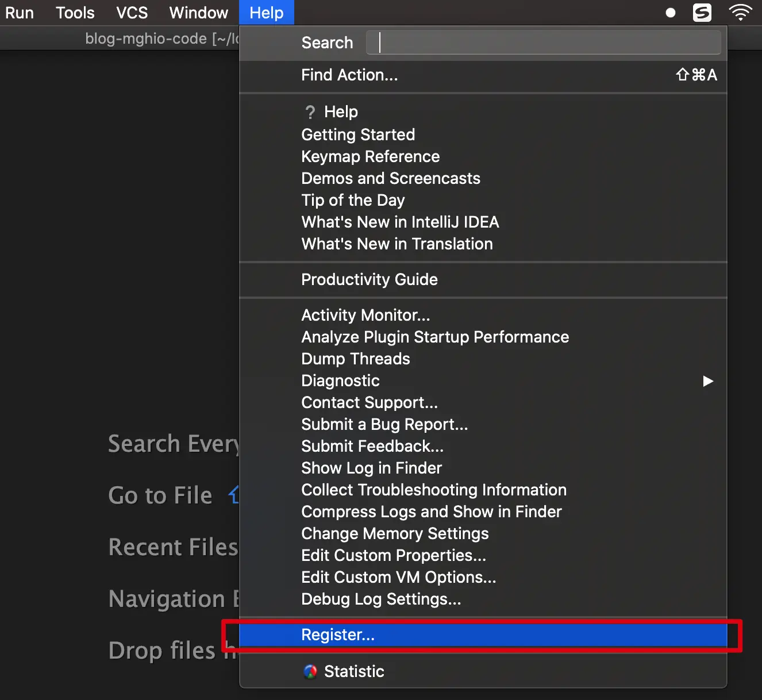Select Getting Started
The height and width of the screenshot is (700, 762).
click(483, 134)
